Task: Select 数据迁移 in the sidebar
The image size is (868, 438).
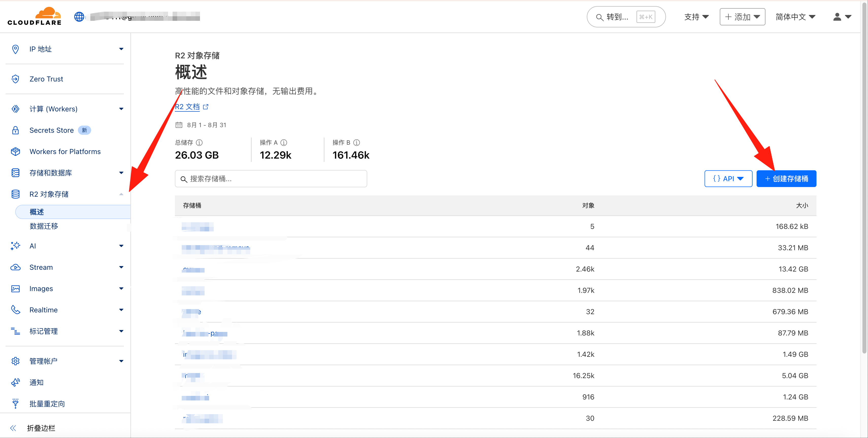Action: pyautogui.click(x=44, y=226)
